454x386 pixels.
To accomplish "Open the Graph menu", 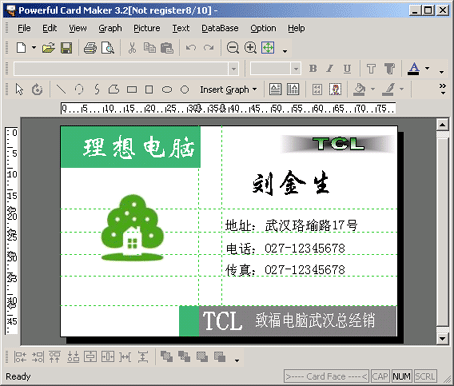I will pos(110,28).
